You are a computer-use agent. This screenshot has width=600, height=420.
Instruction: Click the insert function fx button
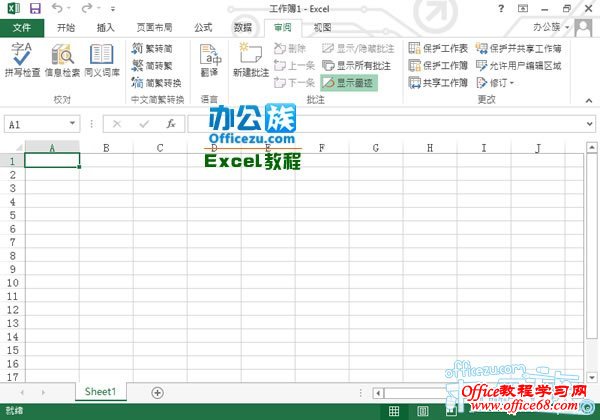[171, 124]
